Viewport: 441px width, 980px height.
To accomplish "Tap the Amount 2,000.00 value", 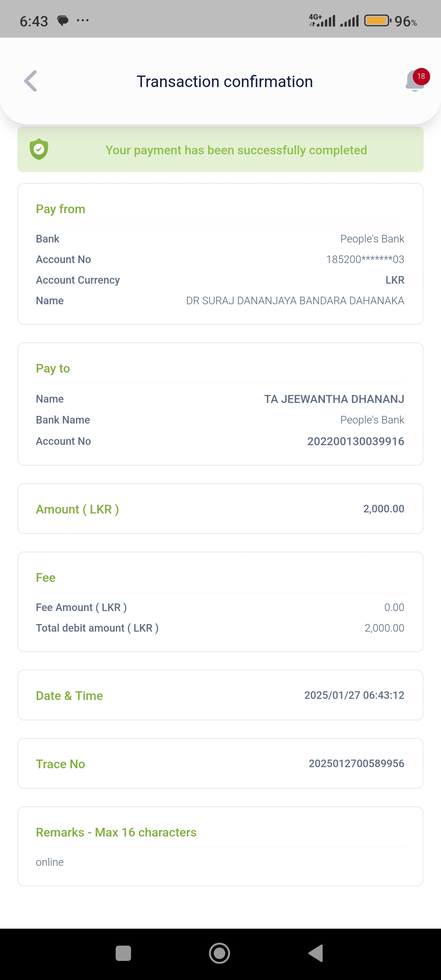I will [383, 509].
